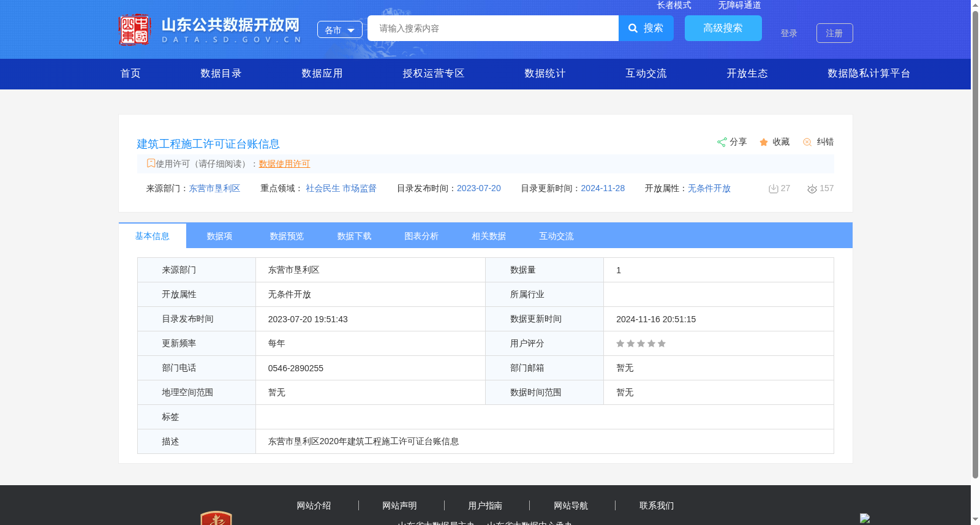Click into the search input field
The height and width of the screenshot is (525, 980).
point(493,28)
